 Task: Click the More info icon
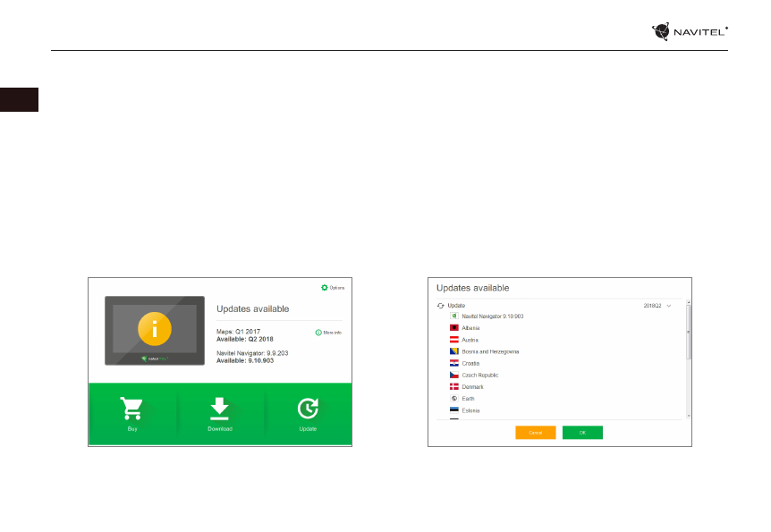318,332
